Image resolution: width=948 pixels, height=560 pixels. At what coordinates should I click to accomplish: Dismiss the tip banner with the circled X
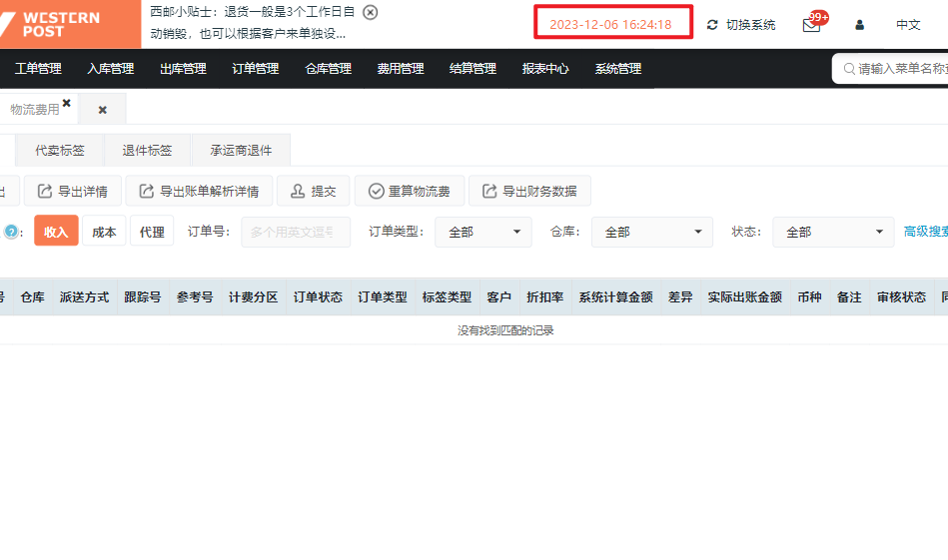coord(370,12)
